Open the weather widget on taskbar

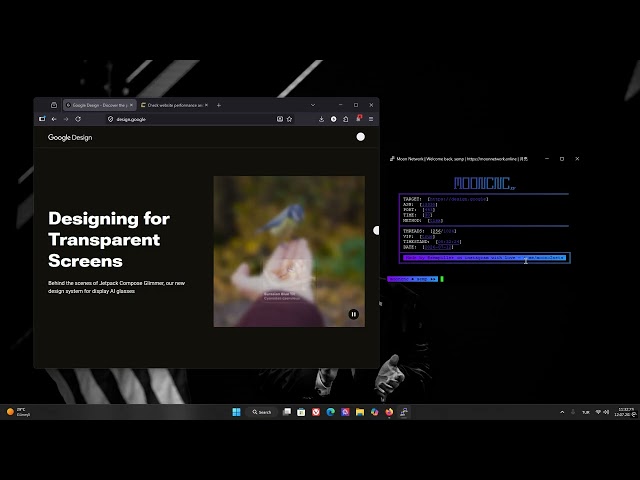pos(18,412)
